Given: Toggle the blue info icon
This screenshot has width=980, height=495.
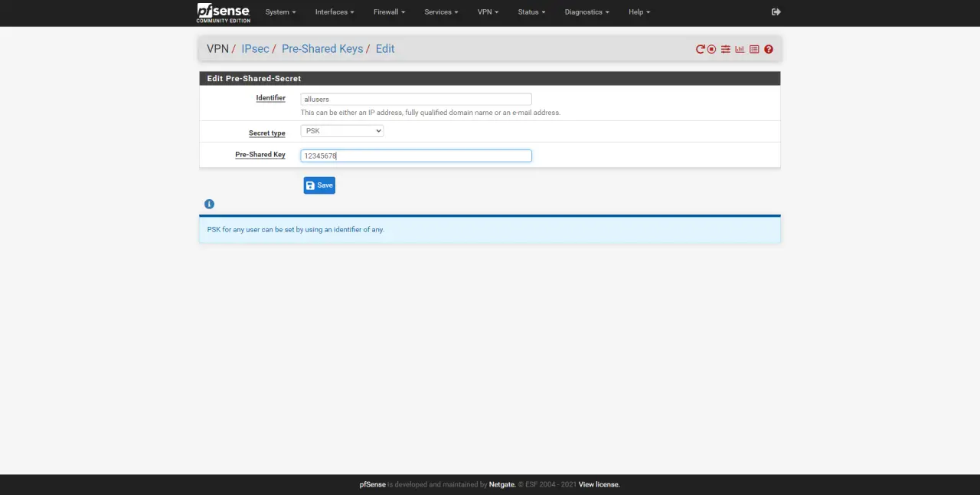Looking at the screenshot, I should click(x=209, y=204).
